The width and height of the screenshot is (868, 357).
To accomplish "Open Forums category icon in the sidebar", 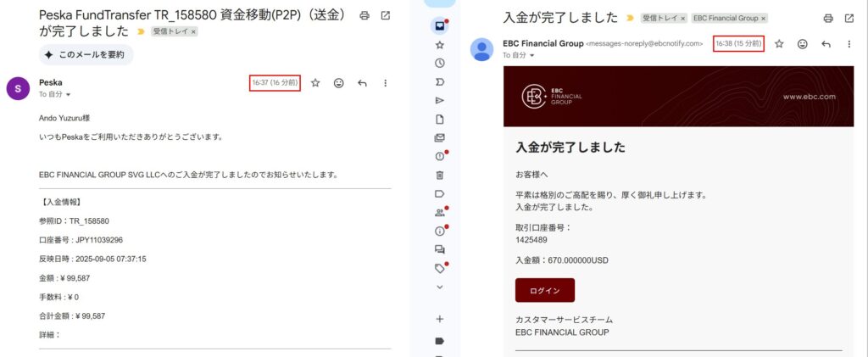I will [440, 249].
